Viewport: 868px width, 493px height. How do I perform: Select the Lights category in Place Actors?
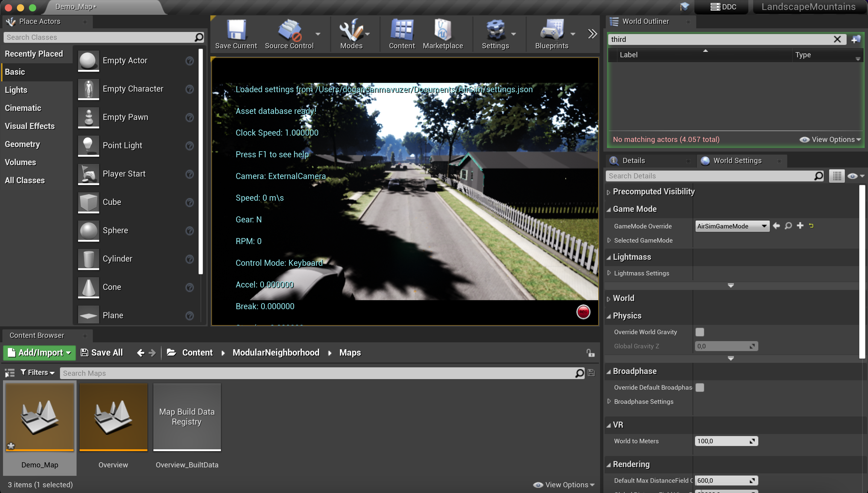(16, 90)
